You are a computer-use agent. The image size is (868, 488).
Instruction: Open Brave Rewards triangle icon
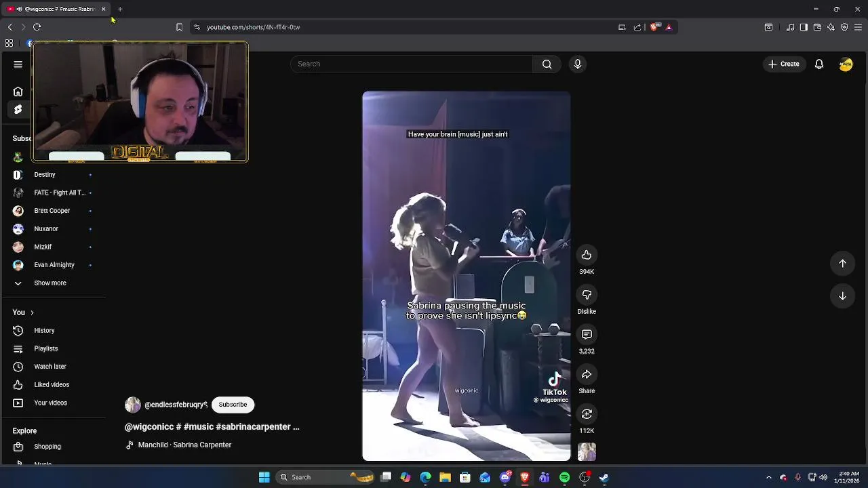[x=669, y=27]
